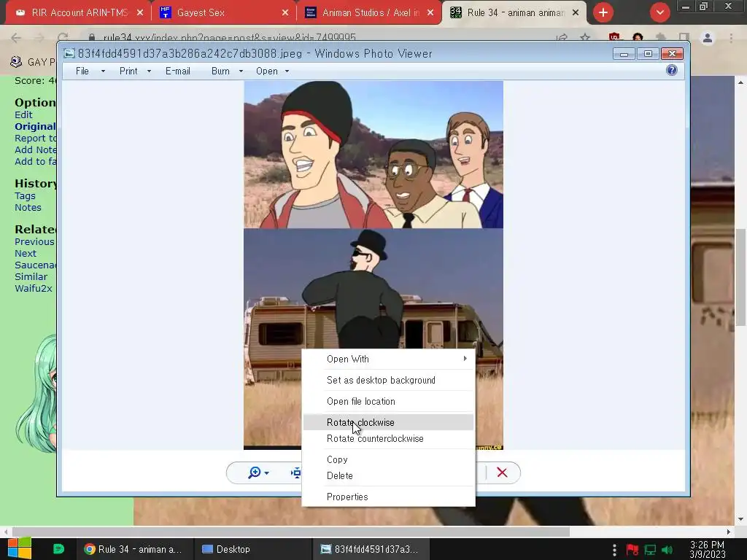This screenshot has width=747, height=560.
Task: Click the zoom magnifier in Photo Viewer
Action: pos(255,472)
